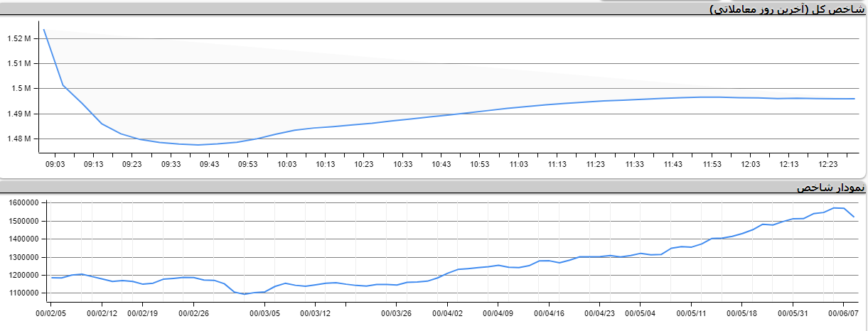Click the 1.52 M value axis label
The width and height of the screenshot is (868, 331).
point(18,38)
